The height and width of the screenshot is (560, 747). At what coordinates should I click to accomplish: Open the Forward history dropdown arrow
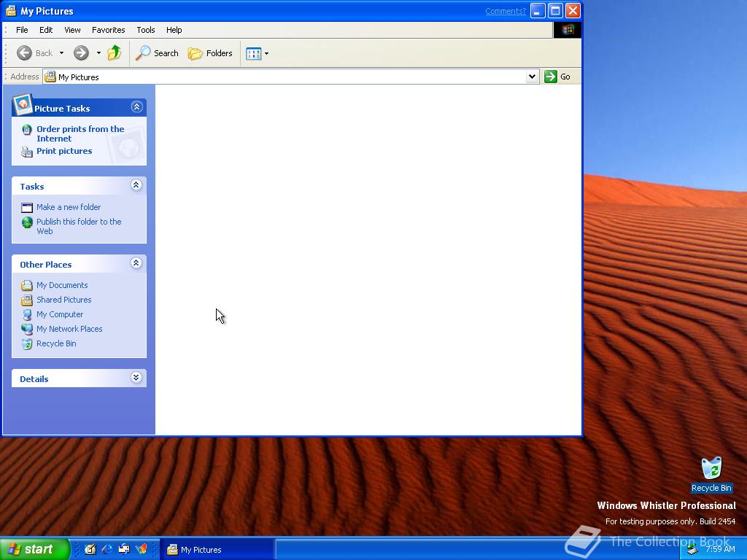pyautogui.click(x=98, y=52)
